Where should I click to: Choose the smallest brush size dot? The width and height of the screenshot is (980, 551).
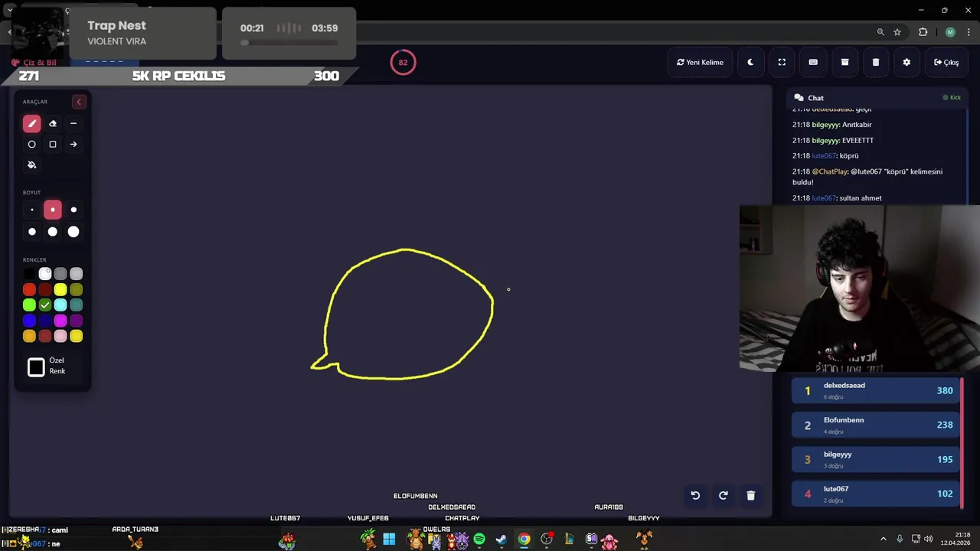coord(31,210)
